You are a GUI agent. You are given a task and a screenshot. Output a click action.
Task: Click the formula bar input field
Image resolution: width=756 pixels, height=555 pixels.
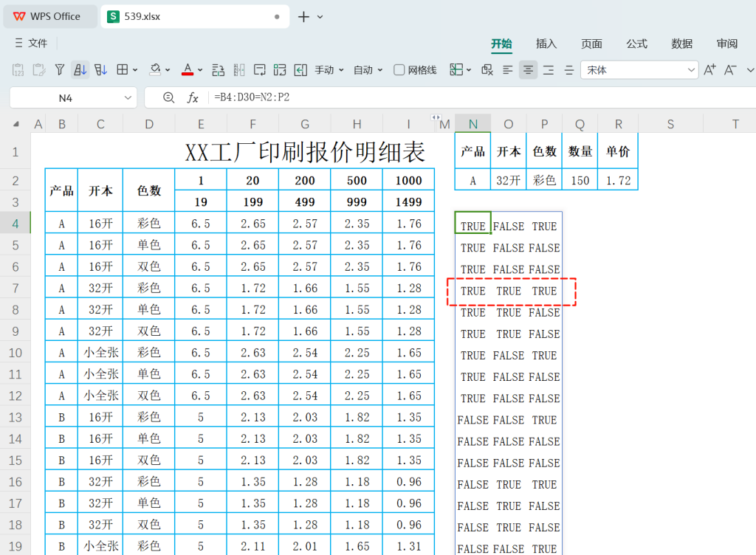tap(482, 98)
